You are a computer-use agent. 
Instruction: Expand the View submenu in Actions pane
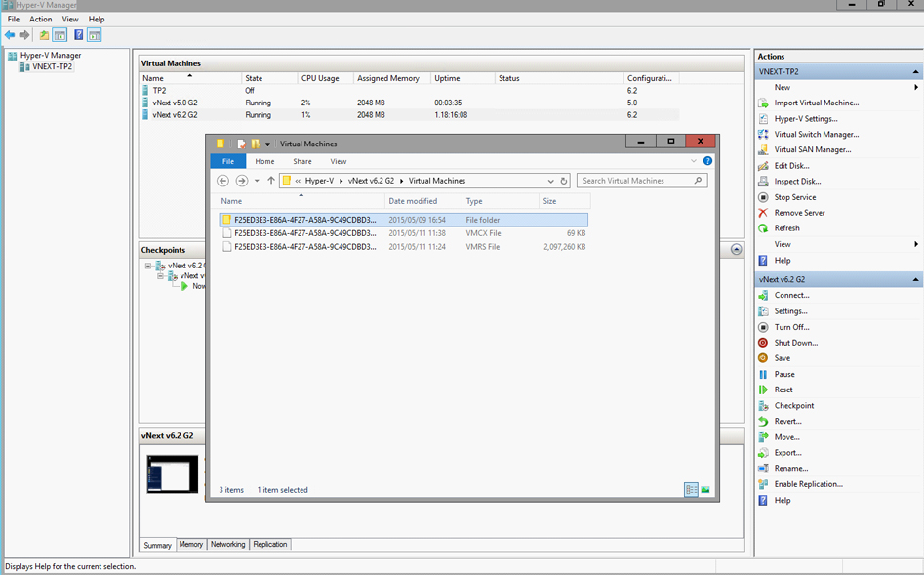coord(916,244)
